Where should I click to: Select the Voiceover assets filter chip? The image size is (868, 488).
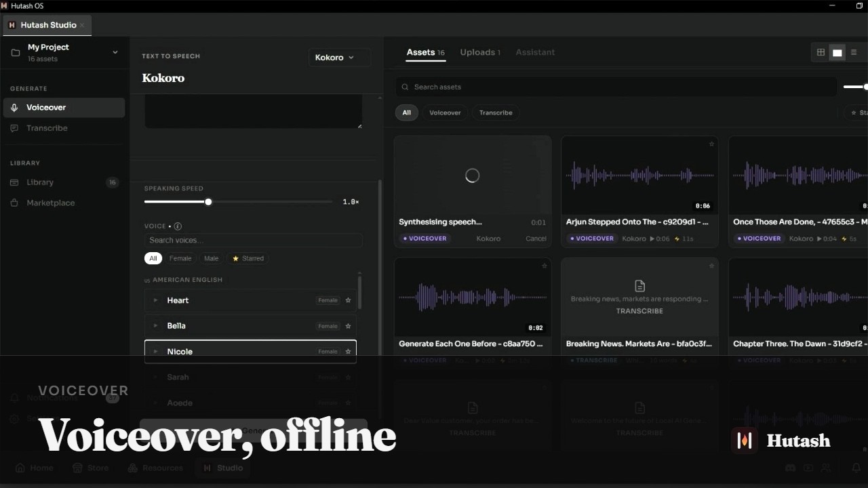click(x=445, y=113)
